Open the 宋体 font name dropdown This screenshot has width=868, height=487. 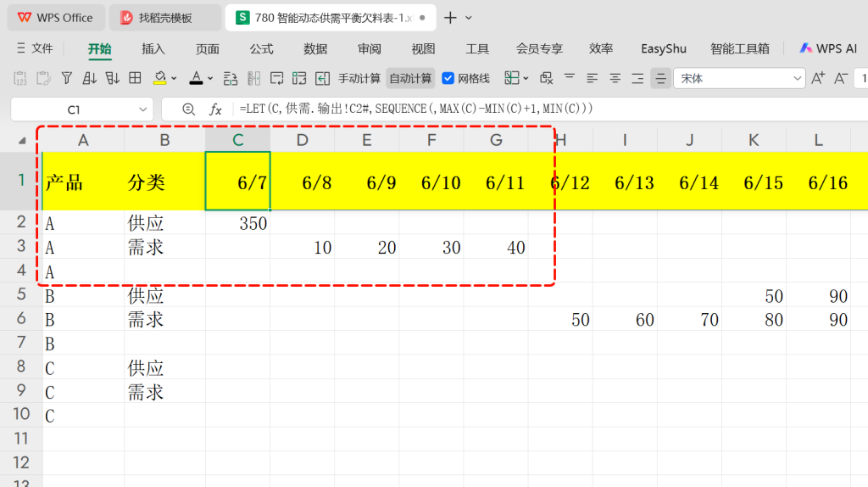click(x=797, y=79)
